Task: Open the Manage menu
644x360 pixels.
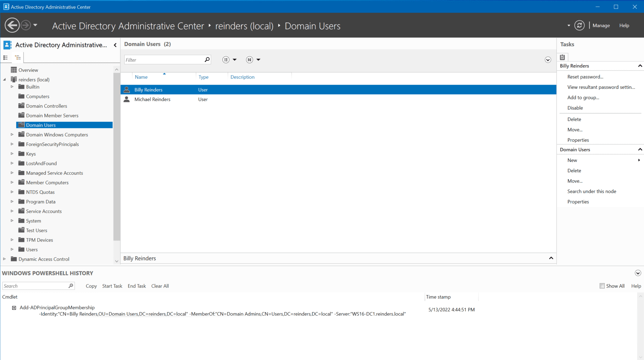Action: 601,25
